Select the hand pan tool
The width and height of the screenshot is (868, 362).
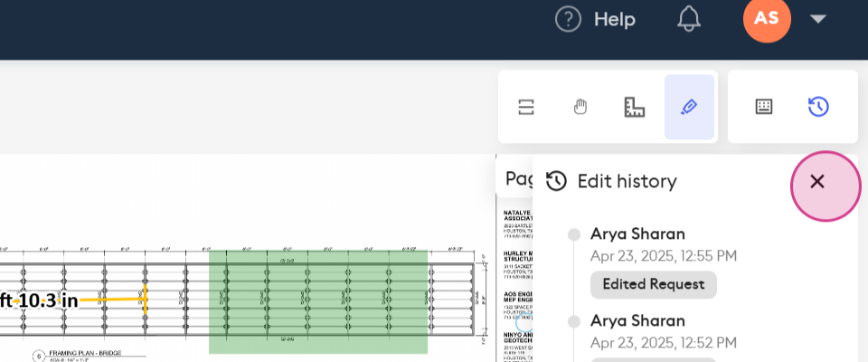point(580,107)
